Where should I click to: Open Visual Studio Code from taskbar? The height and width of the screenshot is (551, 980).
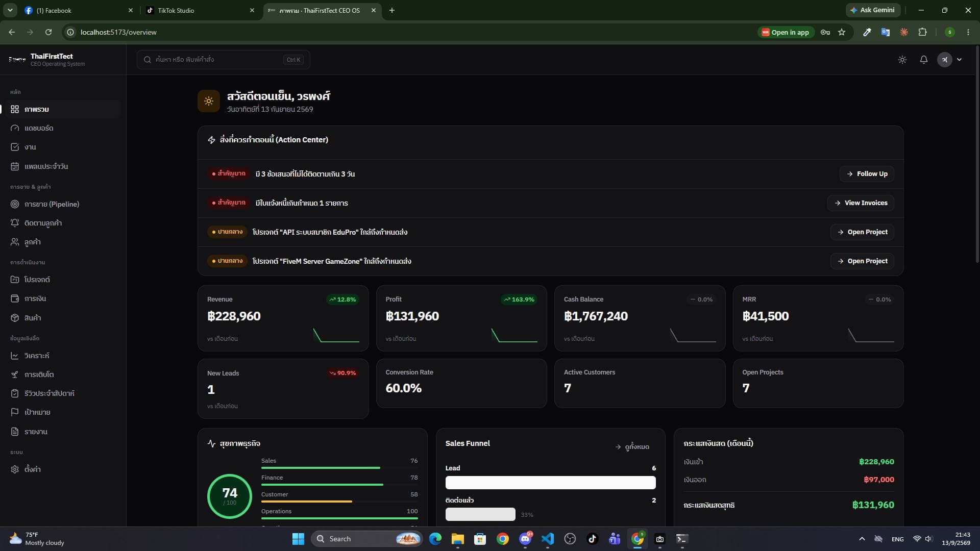(x=547, y=539)
